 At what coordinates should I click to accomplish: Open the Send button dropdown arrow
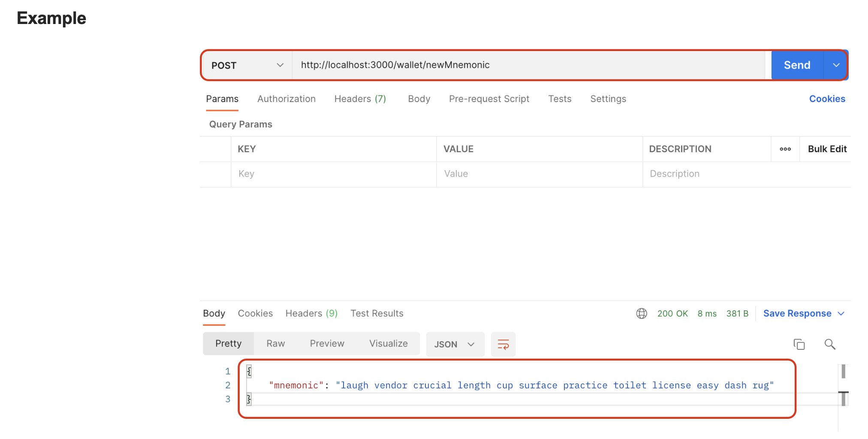[836, 65]
